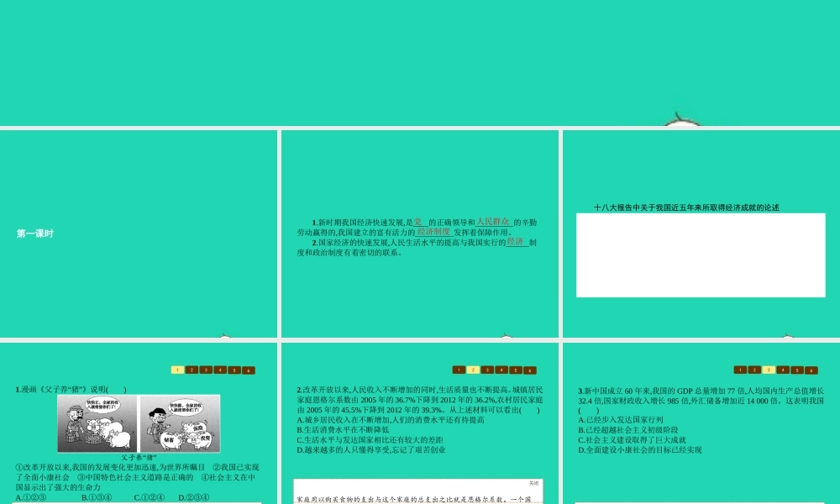Click button 4 on question 1 slide
The width and height of the screenshot is (840, 504).
[220, 370]
